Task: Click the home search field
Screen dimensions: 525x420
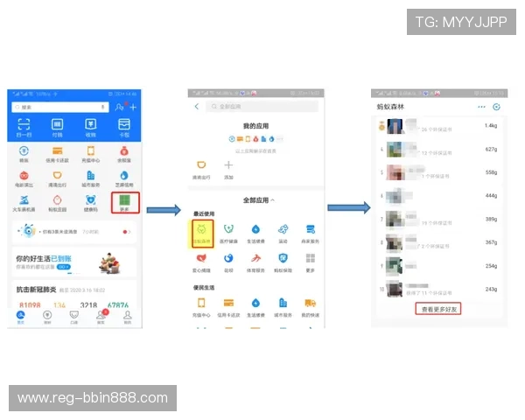Action: point(60,107)
